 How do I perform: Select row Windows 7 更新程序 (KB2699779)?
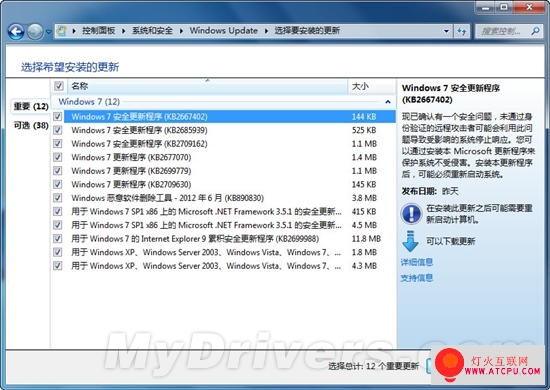click(x=230, y=171)
